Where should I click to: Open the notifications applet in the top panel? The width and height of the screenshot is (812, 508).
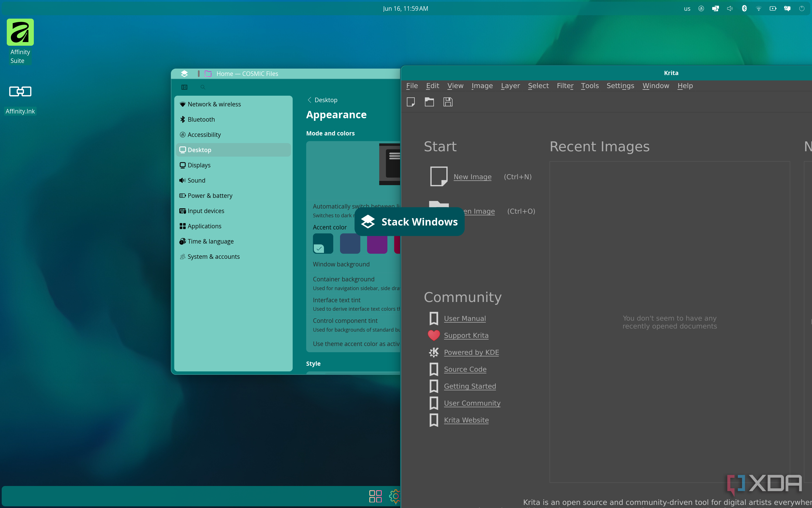click(x=787, y=9)
